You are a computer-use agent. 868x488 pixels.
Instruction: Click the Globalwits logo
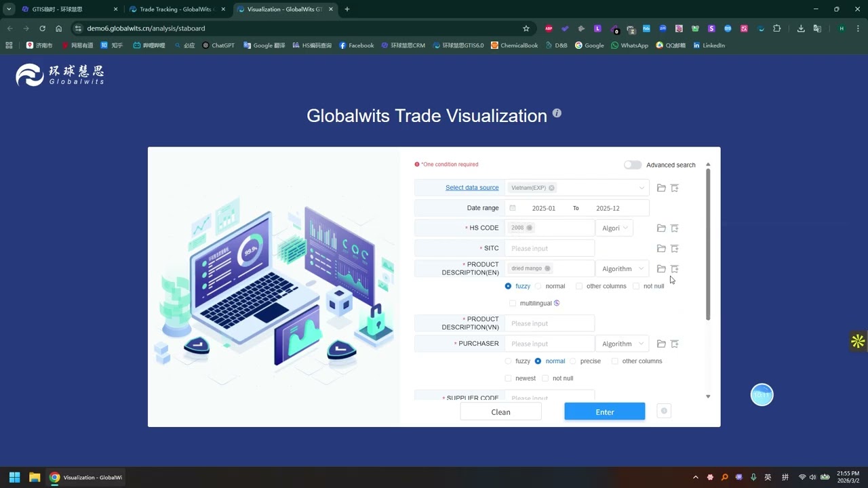(x=60, y=75)
